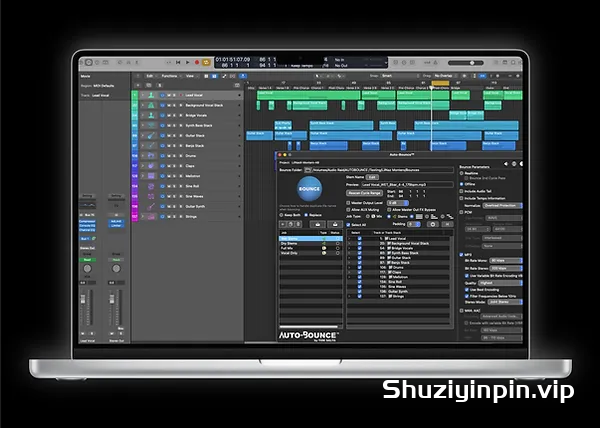
Task: Open the Master Output Level dropdown
Action: pos(398,203)
